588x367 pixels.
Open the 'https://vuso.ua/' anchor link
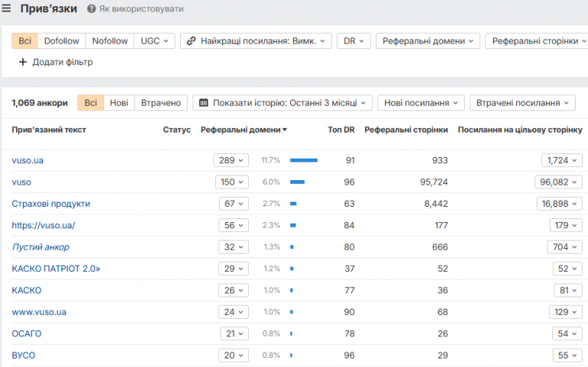[43, 225]
